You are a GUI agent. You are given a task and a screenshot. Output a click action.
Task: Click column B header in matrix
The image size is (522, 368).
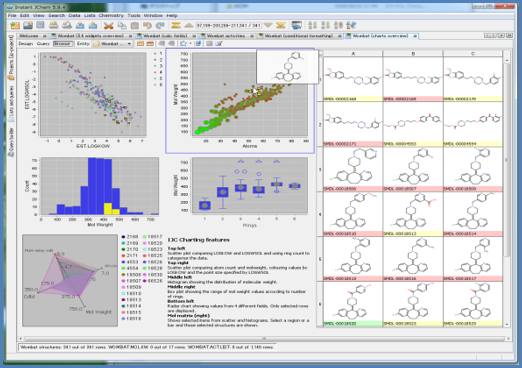click(x=413, y=53)
